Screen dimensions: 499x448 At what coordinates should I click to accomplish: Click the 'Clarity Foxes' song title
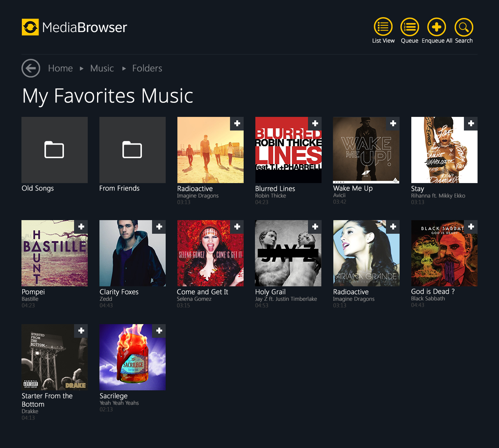(119, 292)
